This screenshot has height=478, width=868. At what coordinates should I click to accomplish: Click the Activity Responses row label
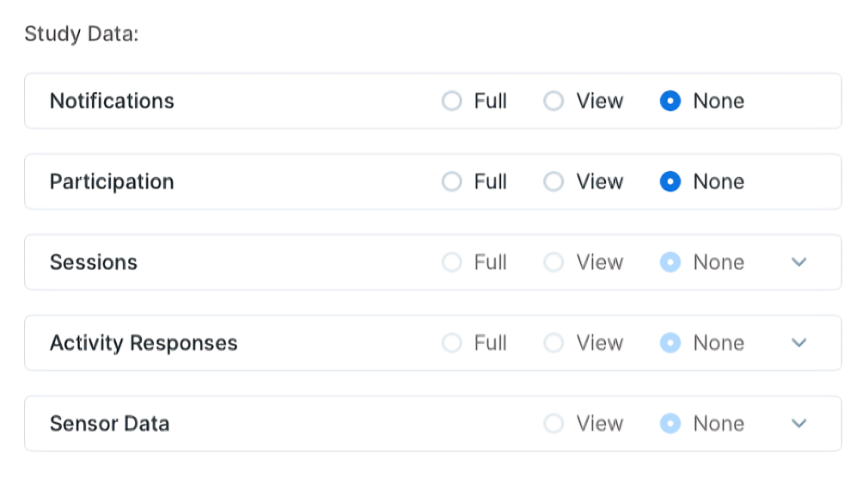pos(144,344)
